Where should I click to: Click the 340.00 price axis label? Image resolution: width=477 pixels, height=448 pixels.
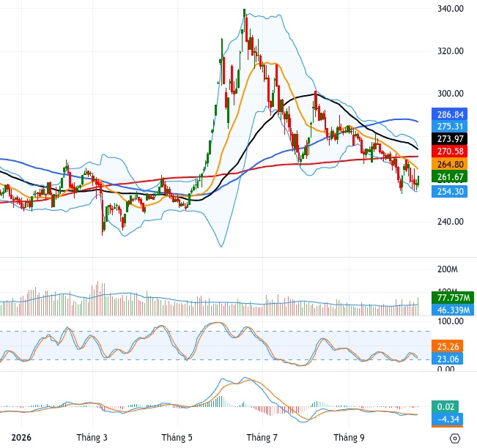pyautogui.click(x=451, y=9)
